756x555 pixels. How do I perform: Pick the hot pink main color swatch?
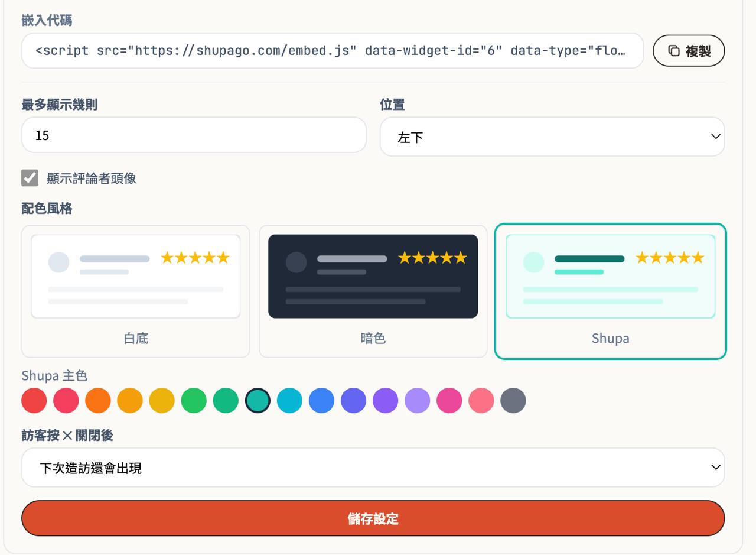(x=449, y=401)
